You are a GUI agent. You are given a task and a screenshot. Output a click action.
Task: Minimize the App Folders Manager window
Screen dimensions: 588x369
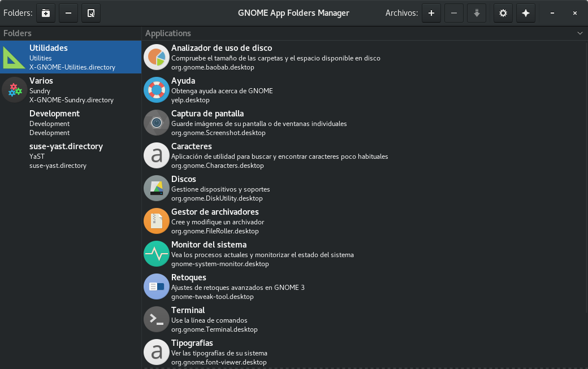tap(552, 13)
